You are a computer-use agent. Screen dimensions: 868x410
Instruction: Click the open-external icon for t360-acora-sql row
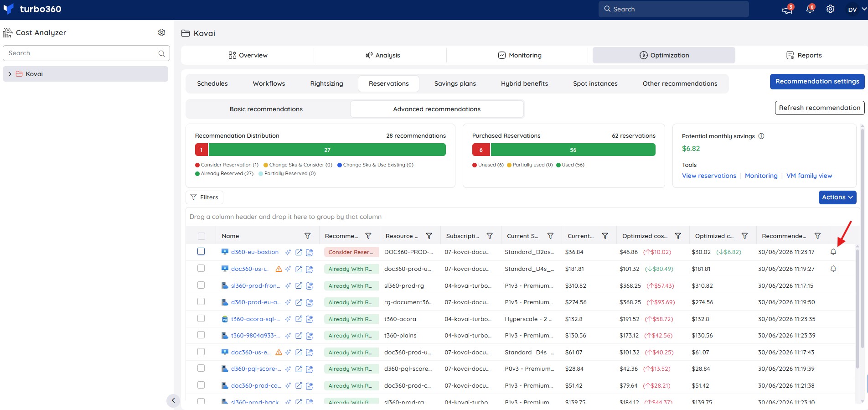(x=299, y=319)
